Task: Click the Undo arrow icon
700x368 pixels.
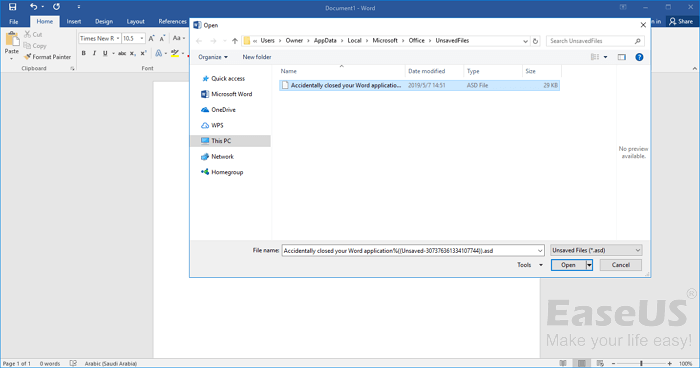Action: pyautogui.click(x=33, y=7)
